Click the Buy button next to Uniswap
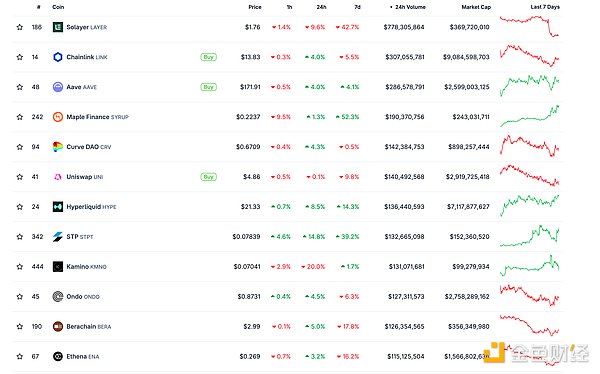The image size is (600, 374). 209,177
